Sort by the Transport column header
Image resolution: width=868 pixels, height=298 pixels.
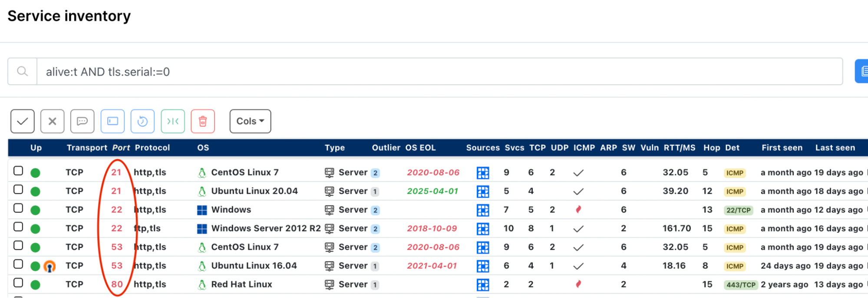click(x=87, y=148)
